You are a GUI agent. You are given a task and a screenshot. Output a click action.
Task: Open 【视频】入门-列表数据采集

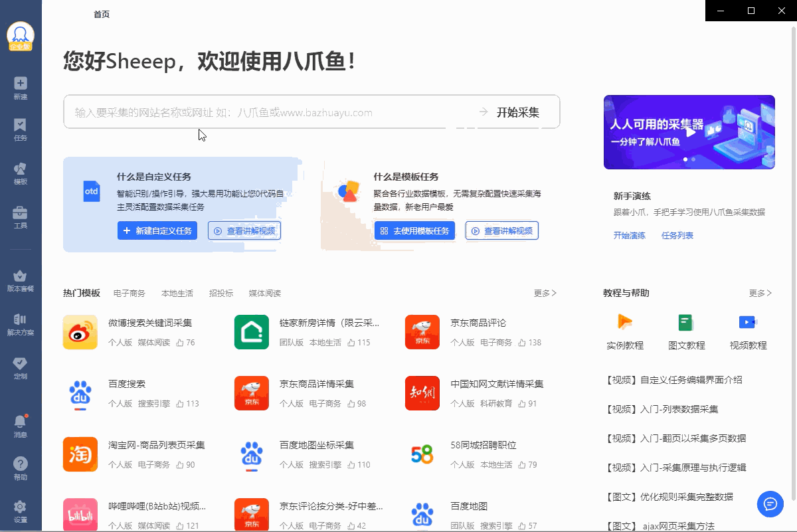(x=662, y=409)
